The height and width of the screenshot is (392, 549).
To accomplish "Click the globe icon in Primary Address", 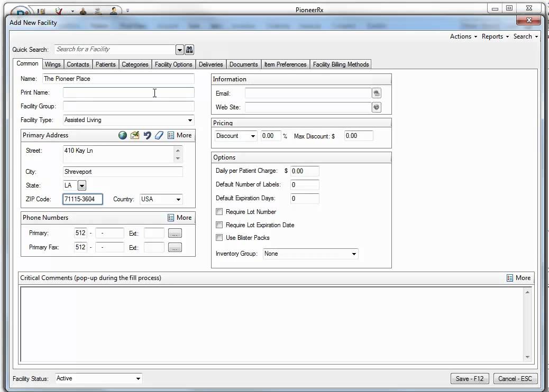I will click(123, 135).
